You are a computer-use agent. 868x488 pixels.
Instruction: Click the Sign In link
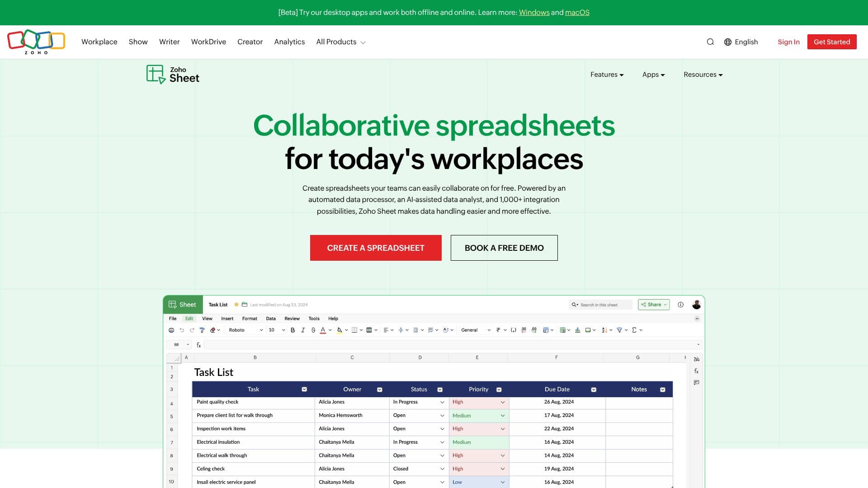788,42
